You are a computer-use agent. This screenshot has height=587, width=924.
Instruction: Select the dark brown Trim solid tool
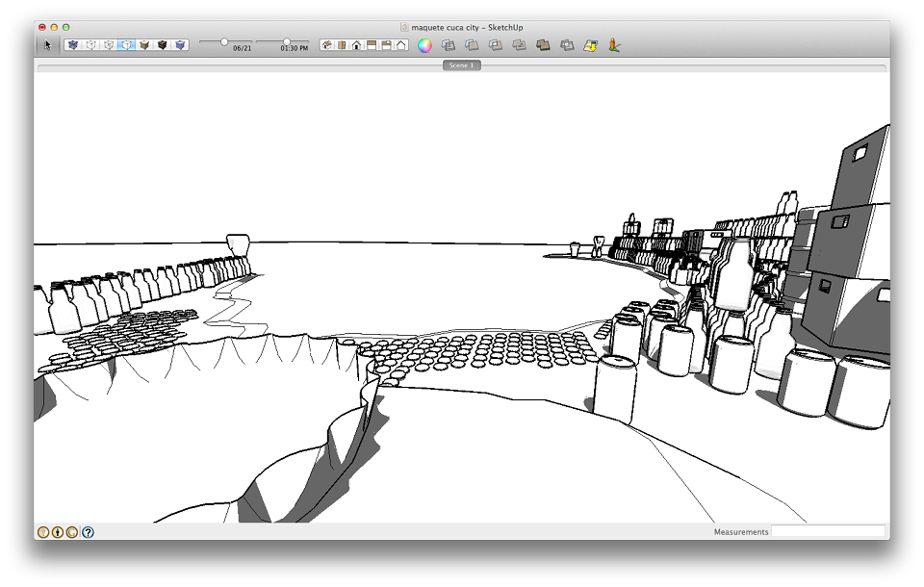(x=543, y=45)
